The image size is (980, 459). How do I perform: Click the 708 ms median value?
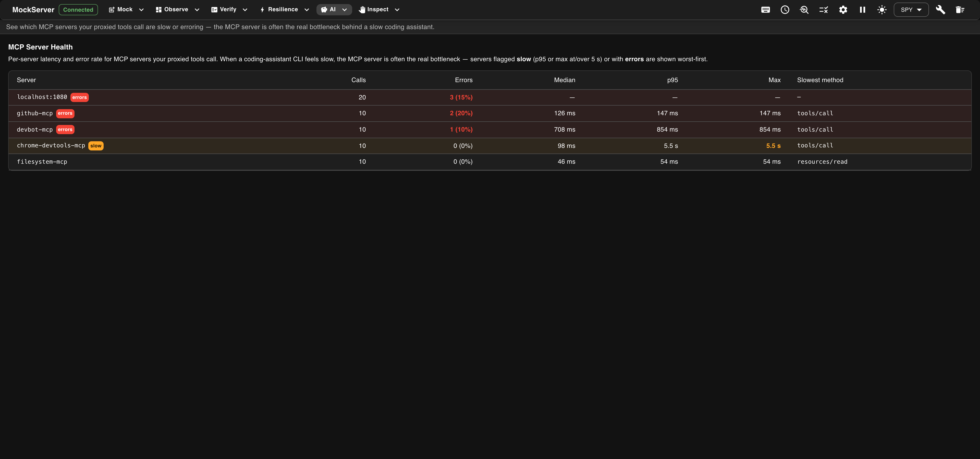point(565,130)
